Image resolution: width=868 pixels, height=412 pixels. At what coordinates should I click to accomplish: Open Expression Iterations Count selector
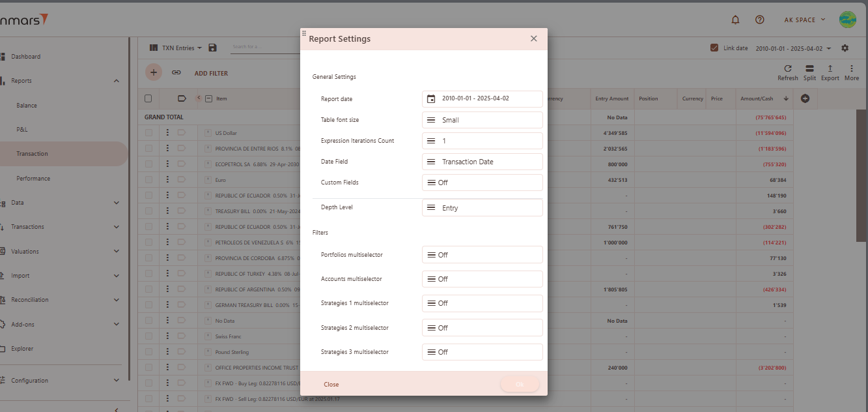(x=483, y=141)
